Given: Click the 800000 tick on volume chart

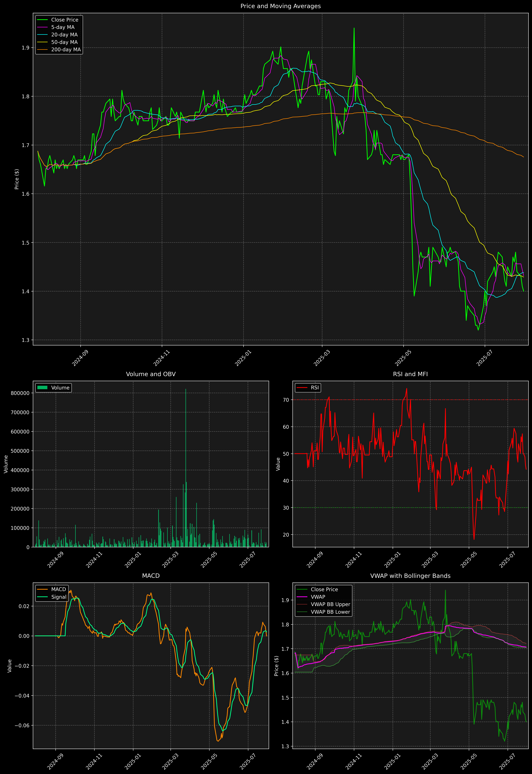Looking at the screenshot, I should (x=20, y=393).
